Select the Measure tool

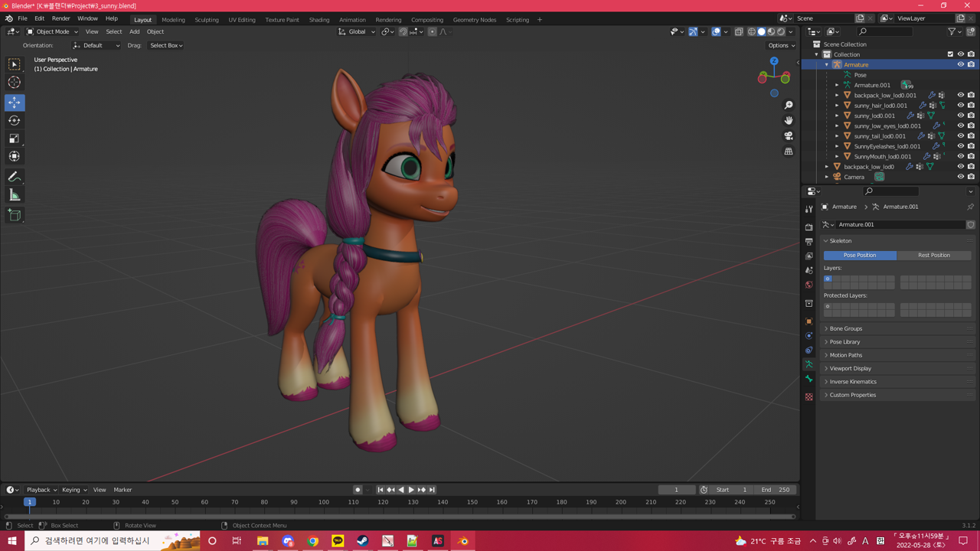[14, 194]
